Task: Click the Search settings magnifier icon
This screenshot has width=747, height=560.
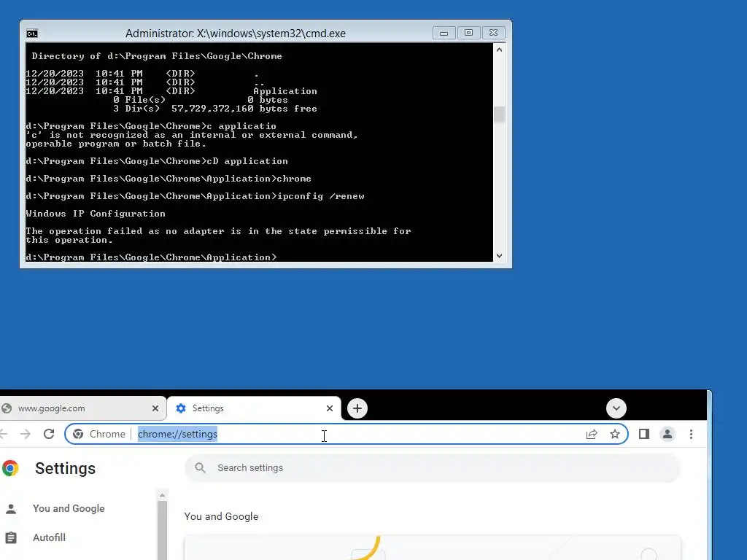Action: [x=200, y=468]
